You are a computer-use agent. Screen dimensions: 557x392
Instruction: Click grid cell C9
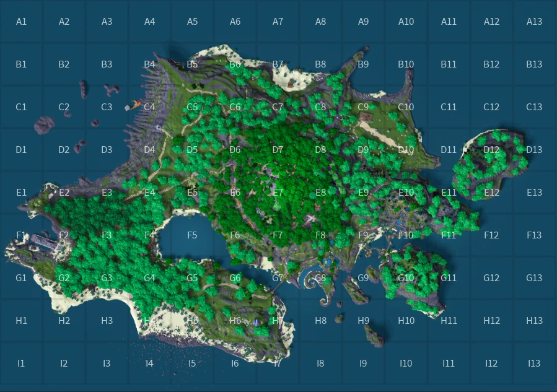click(363, 107)
